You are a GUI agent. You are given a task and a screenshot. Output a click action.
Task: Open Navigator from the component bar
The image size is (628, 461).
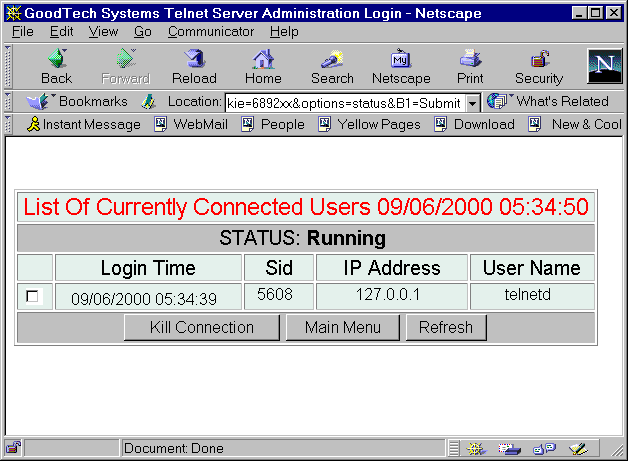point(476,449)
